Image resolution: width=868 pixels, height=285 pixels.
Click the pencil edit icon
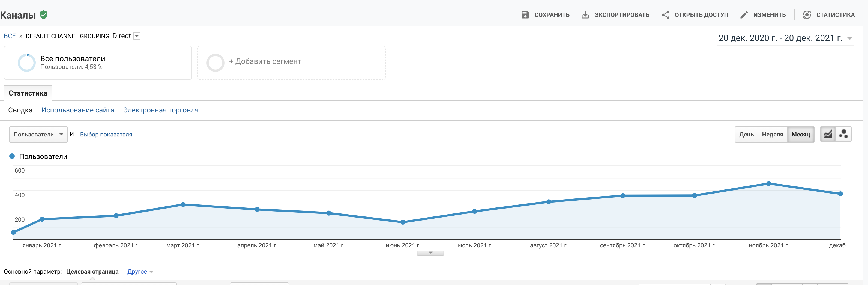pos(744,15)
